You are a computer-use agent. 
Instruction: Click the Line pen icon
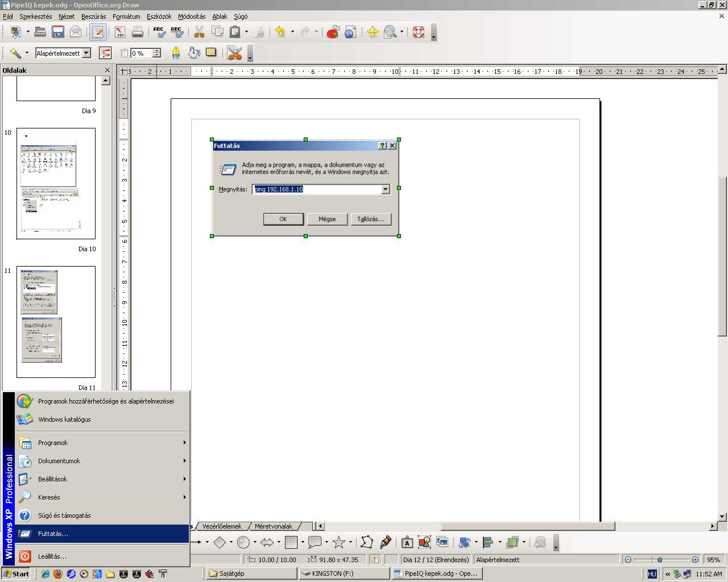(176, 53)
